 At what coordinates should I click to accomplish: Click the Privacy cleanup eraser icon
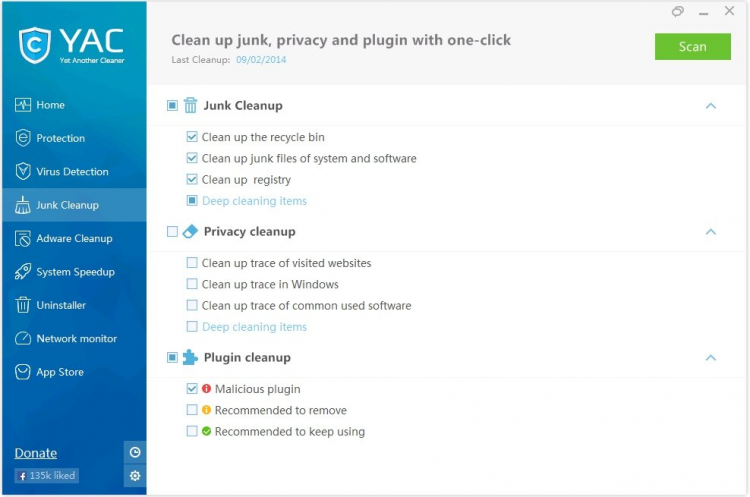point(190,231)
